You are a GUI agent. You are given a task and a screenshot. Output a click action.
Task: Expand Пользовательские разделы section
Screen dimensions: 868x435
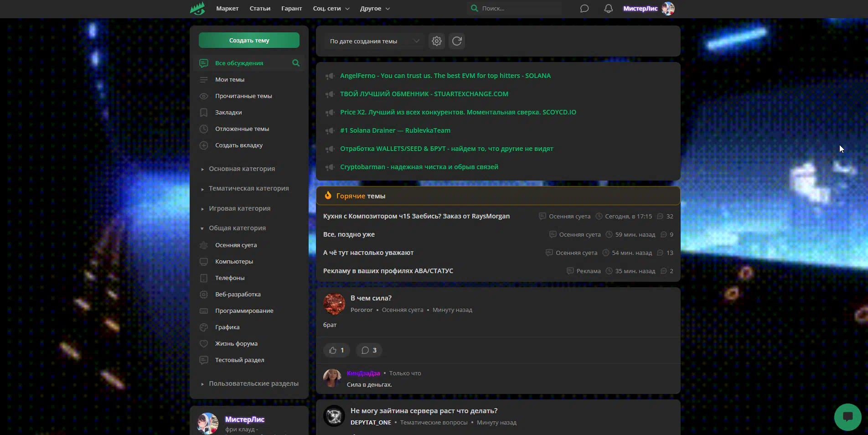[x=253, y=383]
